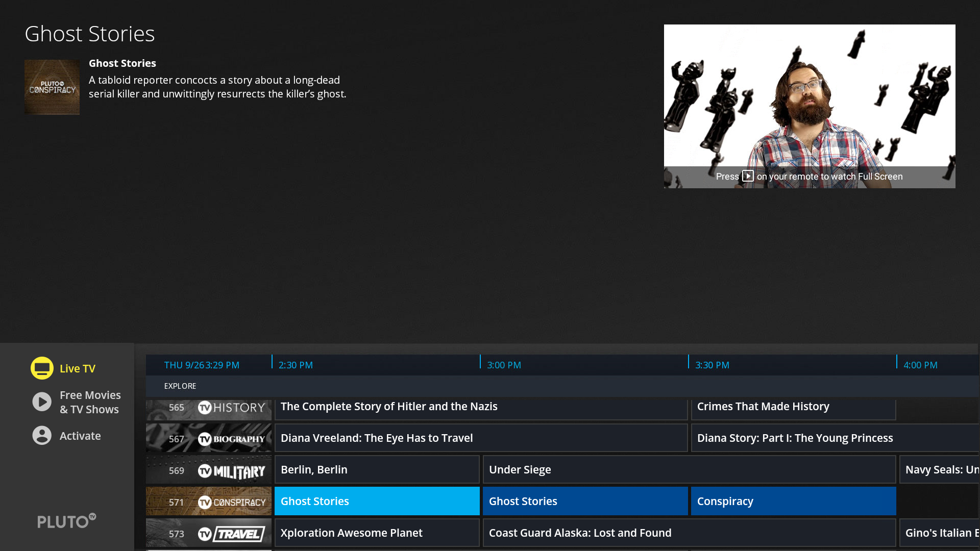Viewport: 980px width, 551px height.
Task: Select Berlin, Berlin program
Action: click(377, 470)
